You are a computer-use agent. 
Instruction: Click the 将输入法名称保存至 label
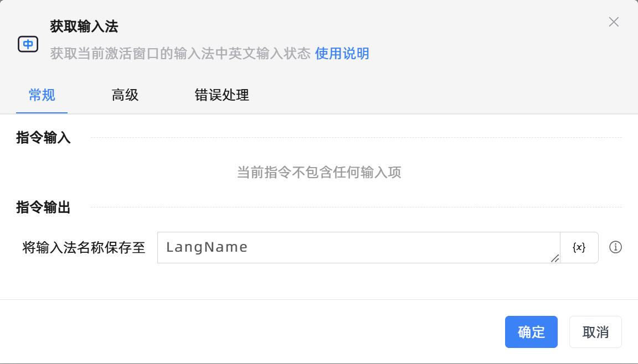tap(84, 247)
